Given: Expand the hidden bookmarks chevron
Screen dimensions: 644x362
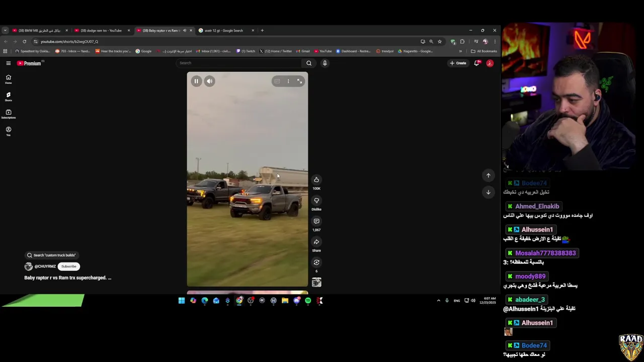Looking at the screenshot, I should coord(460,51).
